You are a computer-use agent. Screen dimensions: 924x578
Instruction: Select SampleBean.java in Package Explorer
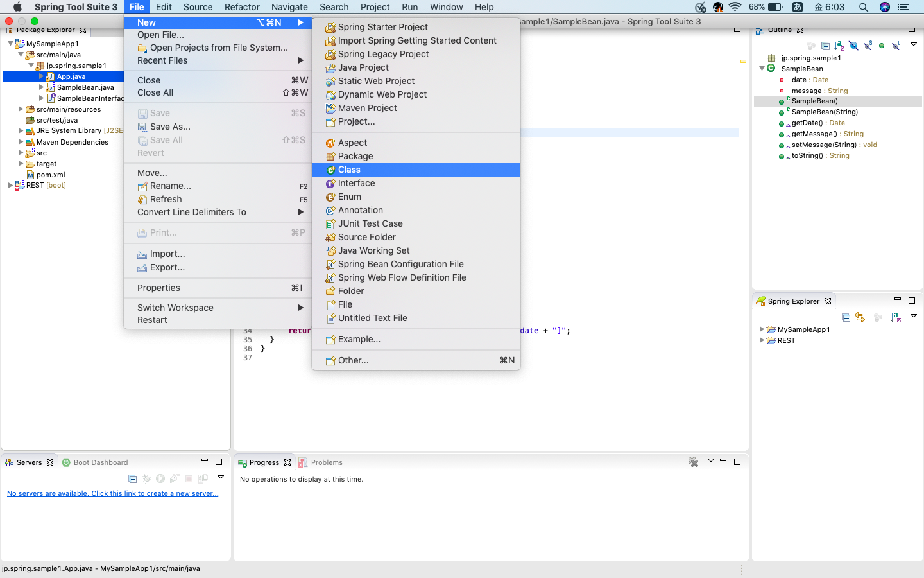coord(85,87)
